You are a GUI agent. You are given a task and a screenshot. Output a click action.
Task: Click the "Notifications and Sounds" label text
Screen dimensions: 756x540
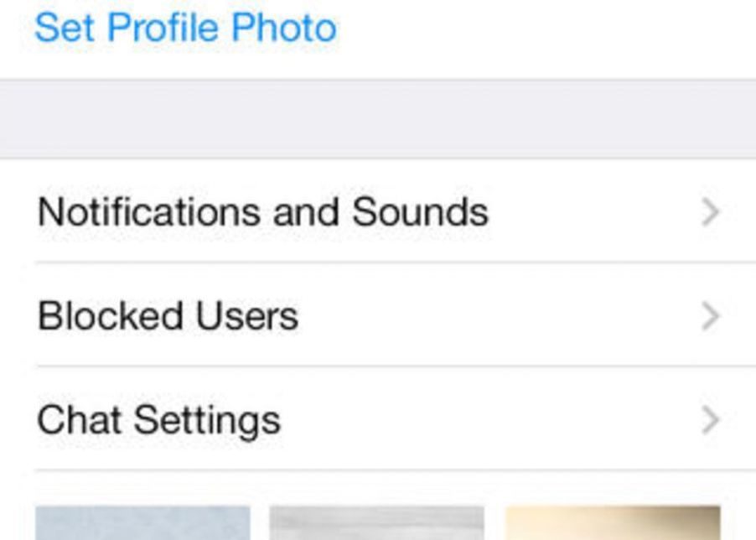click(x=262, y=212)
